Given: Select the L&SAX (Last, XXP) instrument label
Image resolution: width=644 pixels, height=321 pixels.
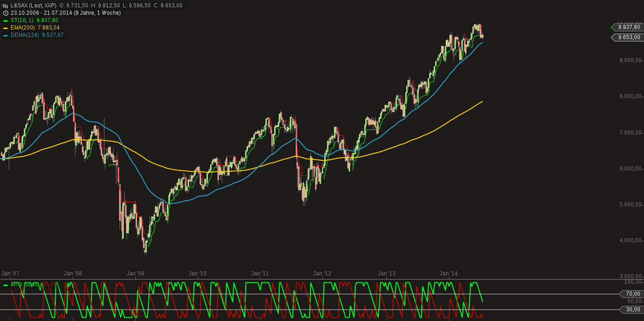Looking at the screenshot, I should click(x=33, y=6).
